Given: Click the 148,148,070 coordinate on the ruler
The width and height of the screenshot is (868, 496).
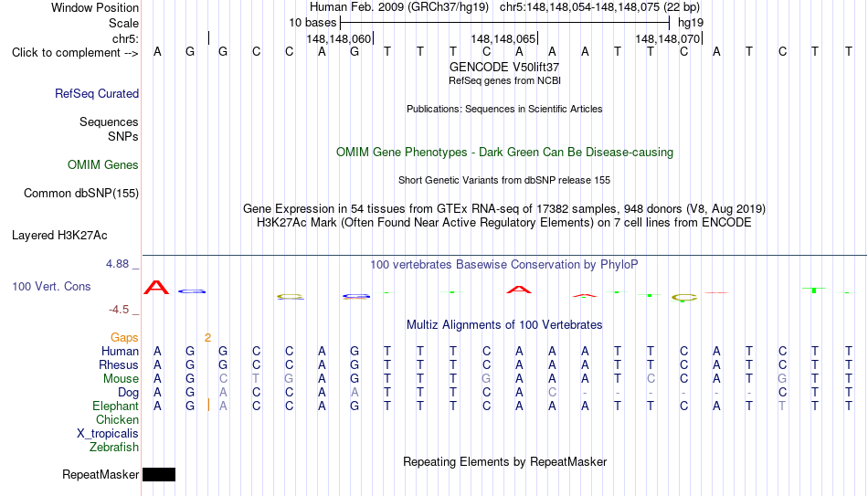Looking at the screenshot, I should [x=668, y=38].
